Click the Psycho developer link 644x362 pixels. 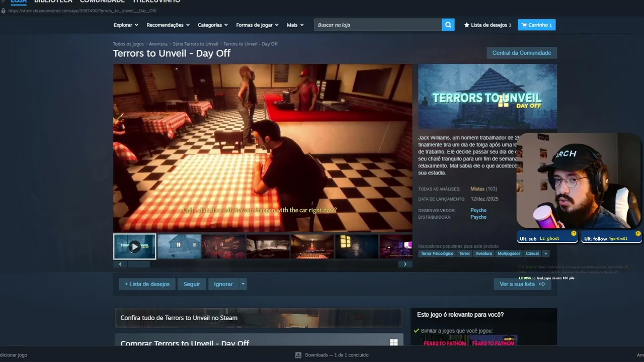coord(478,210)
